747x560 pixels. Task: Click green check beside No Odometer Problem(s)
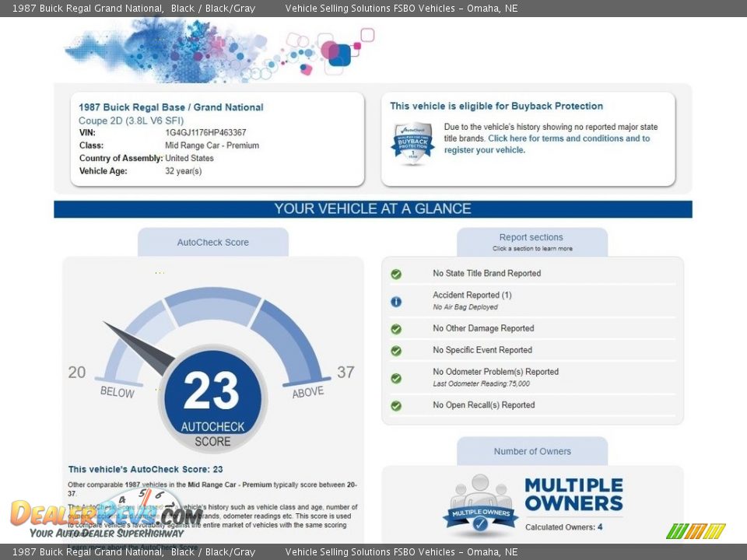click(x=396, y=378)
